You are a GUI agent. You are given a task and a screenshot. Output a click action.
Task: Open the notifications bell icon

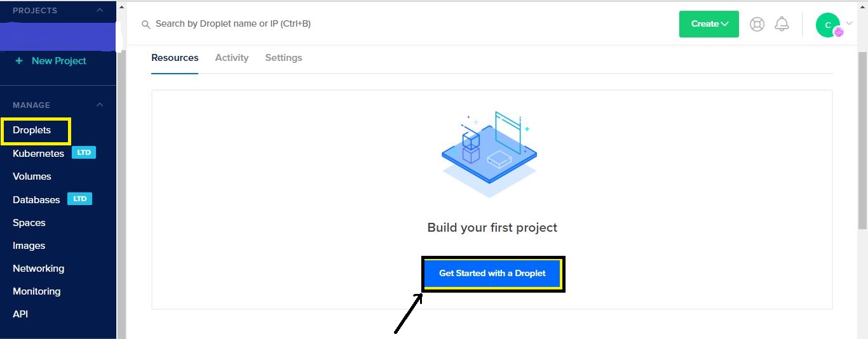782,24
